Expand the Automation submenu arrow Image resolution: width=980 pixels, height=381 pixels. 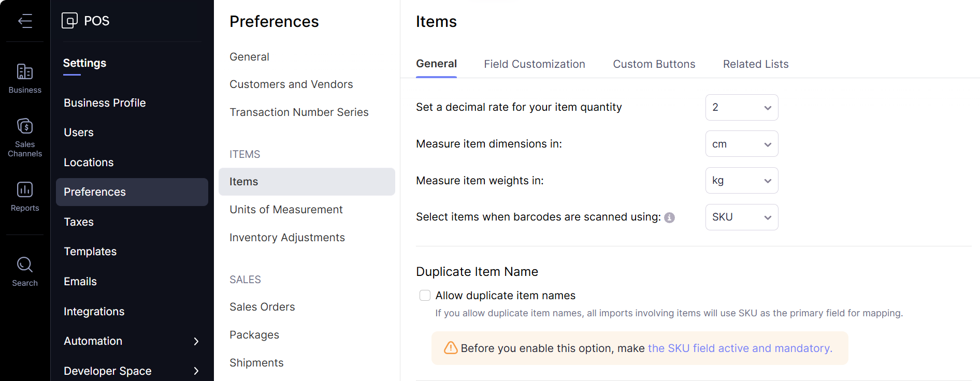[196, 341]
